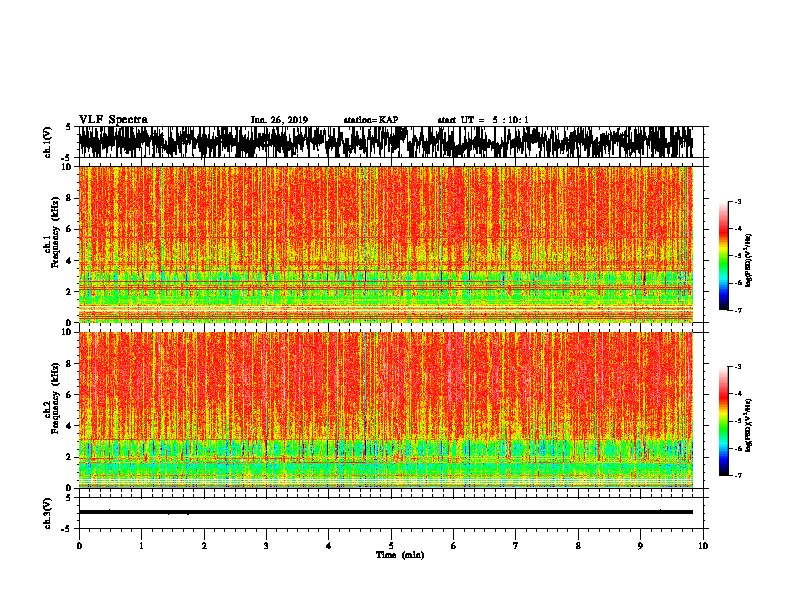Select the 'start UT = 5 : 10: 1' text
The image size is (792, 612).
483,120
